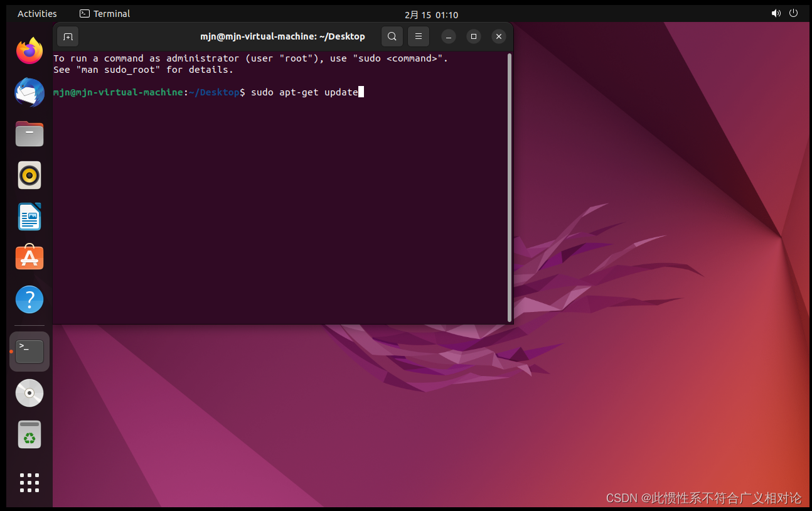The height and width of the screenshot is (511, 812).
Task: Open the Help application
Action: tap(29, 299)
